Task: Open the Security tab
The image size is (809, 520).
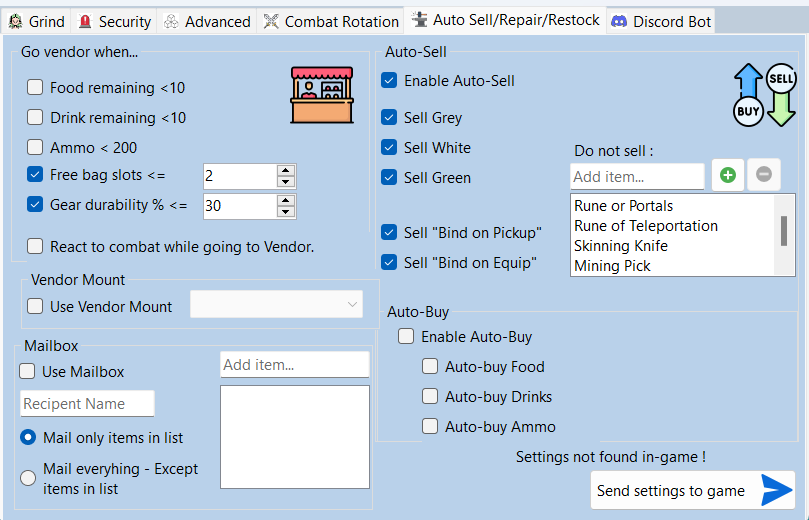Action: click(x=114, y=21)
